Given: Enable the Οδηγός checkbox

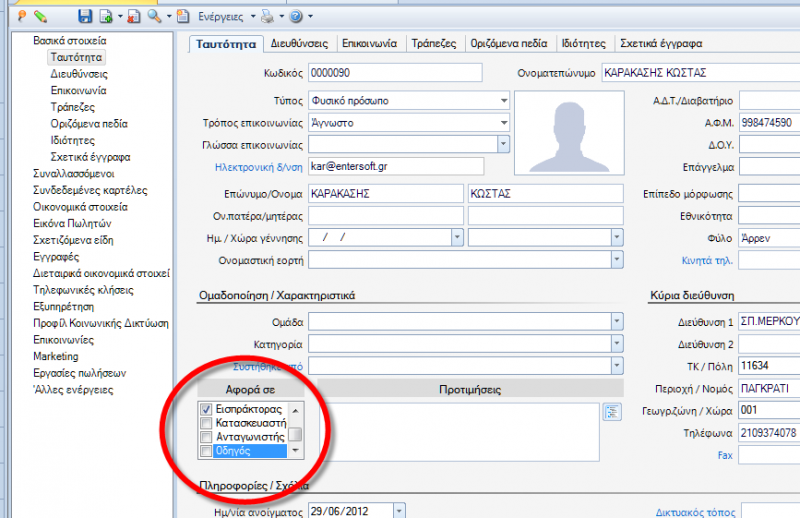Looking at the screenshot, I should [206, 451].
